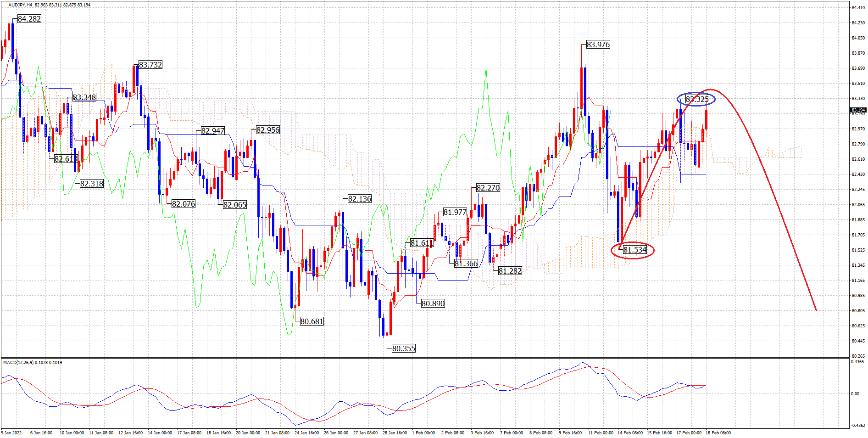Select the 83.732 high price label
This screenshot has height=438, width=868.
point(150,65)
